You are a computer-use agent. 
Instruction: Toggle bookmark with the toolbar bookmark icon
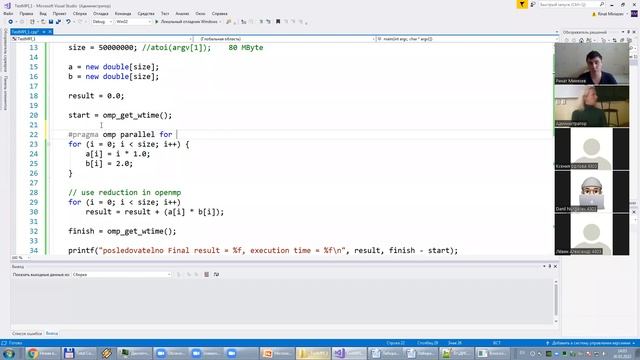click(278, 22)
